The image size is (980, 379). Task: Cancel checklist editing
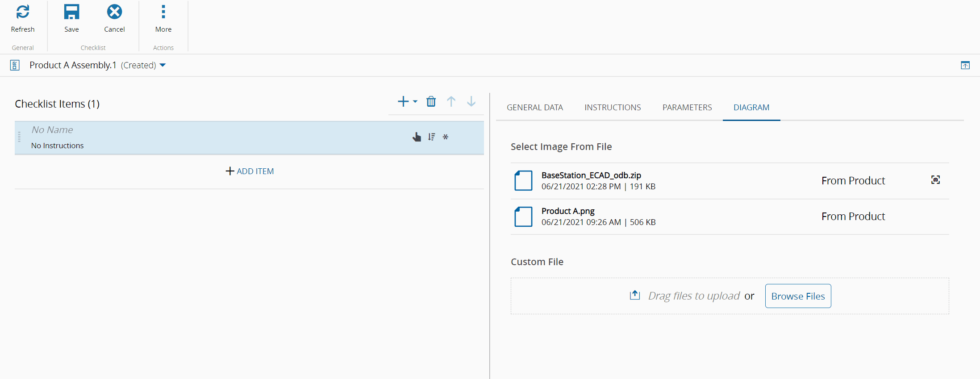114,12
